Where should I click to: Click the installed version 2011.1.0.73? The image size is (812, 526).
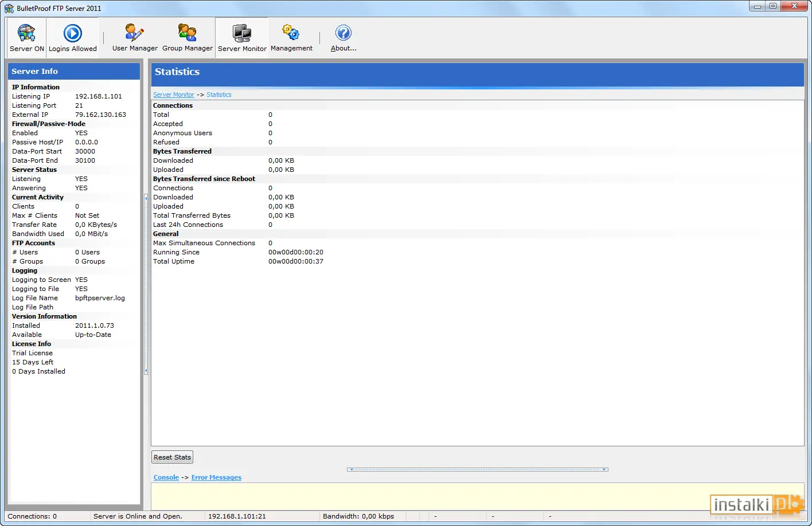coord(95,325)
